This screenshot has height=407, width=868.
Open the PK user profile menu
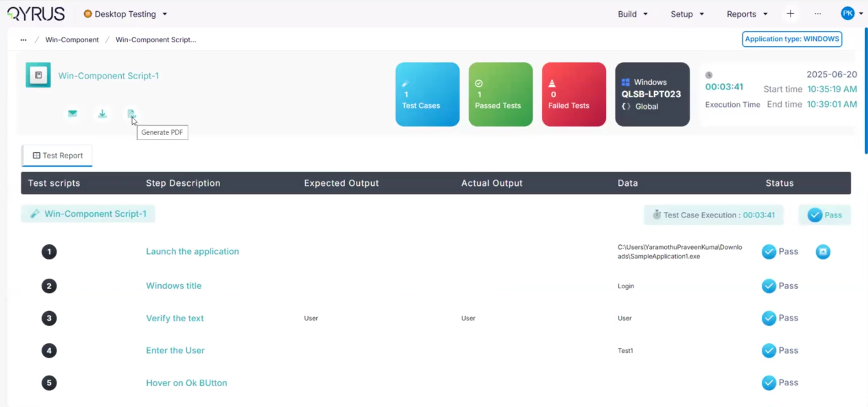[x=851, y=13]
